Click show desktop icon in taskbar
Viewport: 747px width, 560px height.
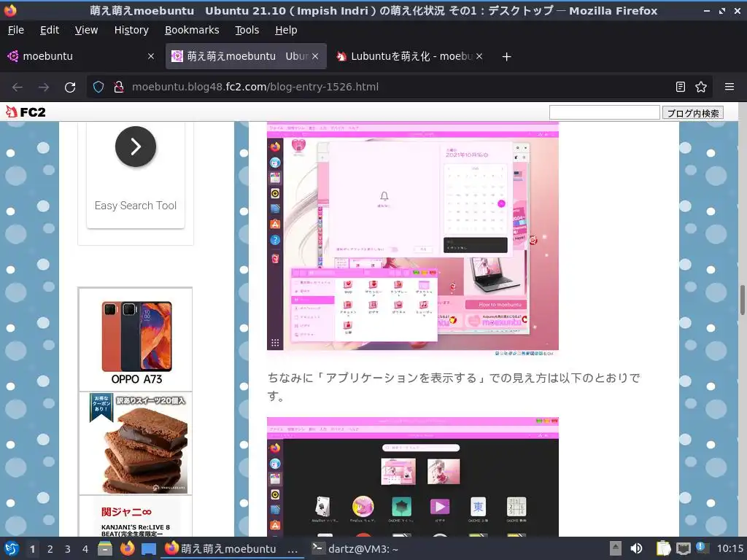149,549
